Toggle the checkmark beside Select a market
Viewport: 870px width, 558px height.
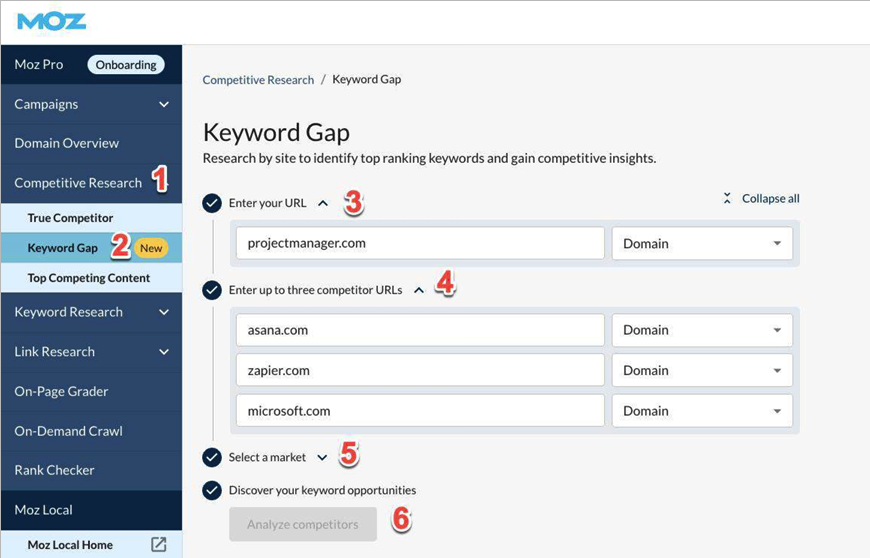(212, 457)
